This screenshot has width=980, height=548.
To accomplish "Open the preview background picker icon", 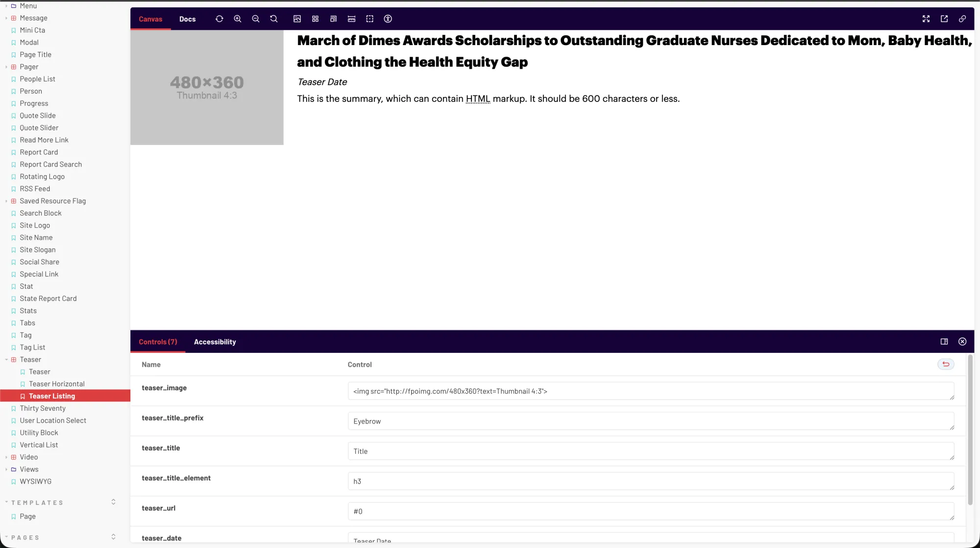I will pyautogui.click(x=297, y=19).
